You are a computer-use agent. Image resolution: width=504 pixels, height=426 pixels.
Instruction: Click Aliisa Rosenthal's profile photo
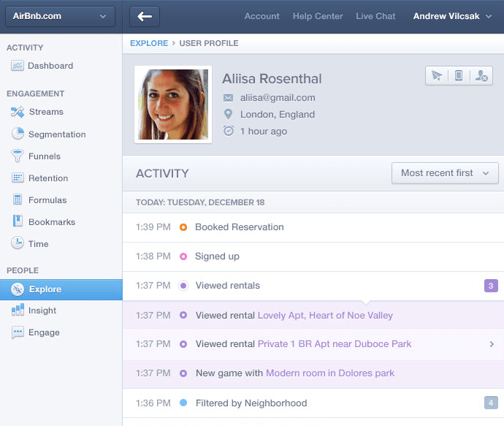point(173,104)
